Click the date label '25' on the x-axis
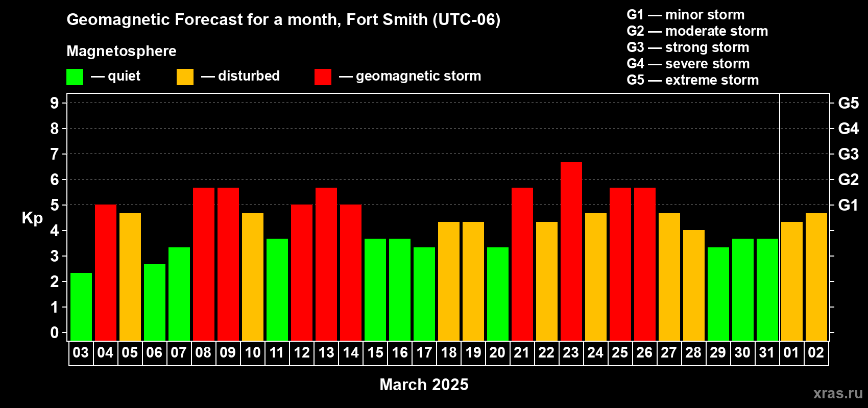Screen dimensions: 868x408 tap(620, 353)
